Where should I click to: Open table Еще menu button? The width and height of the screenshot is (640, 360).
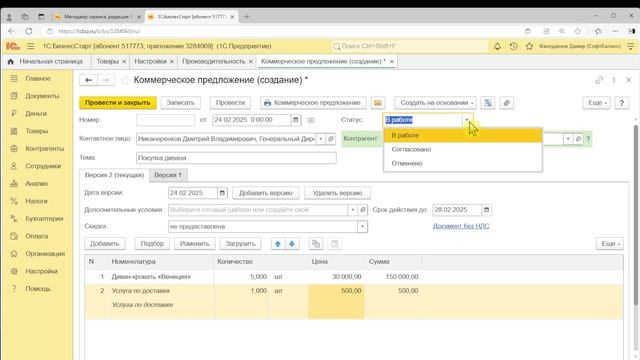pos(610,244)
